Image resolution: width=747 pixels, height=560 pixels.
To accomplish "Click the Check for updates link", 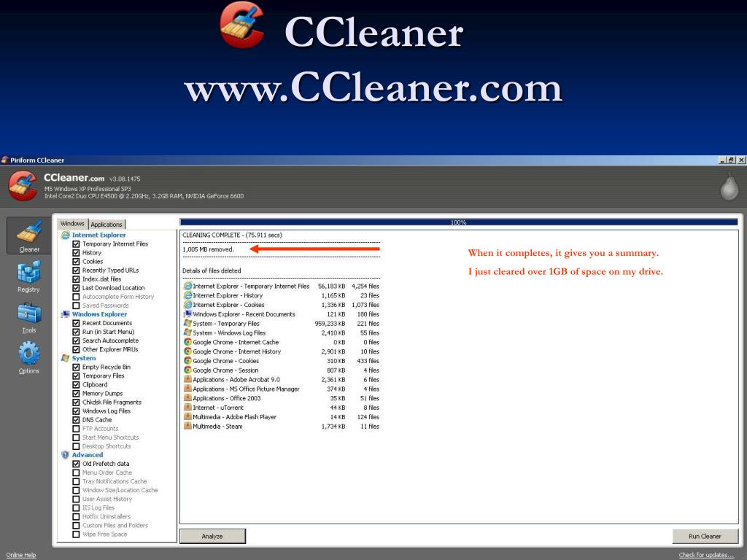I will 706,555.
